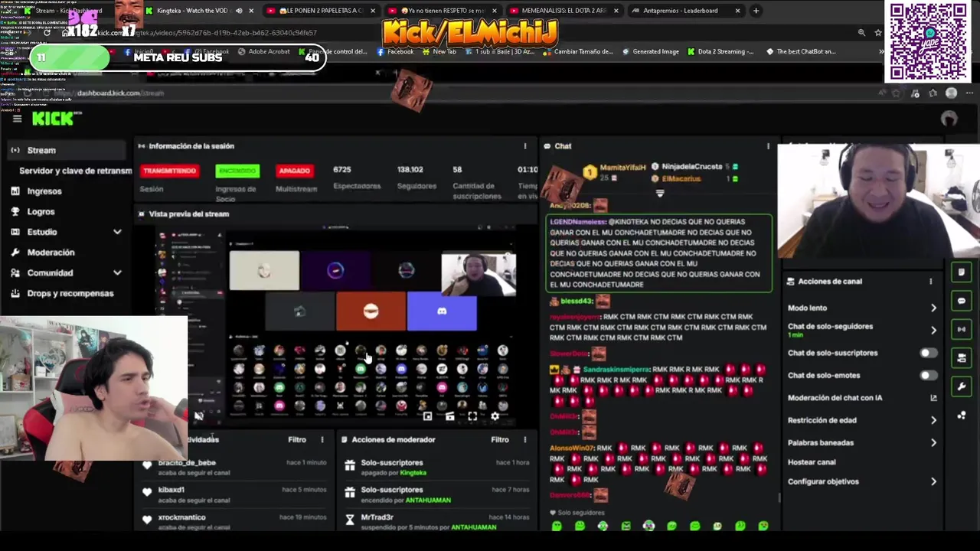Click Hostear canal
Screen dimensions: 980x551
[812, 462]
